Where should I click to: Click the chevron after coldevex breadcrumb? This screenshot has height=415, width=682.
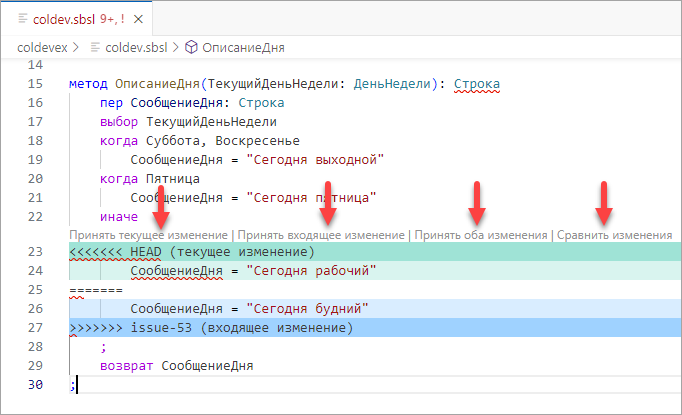pyautogui.click(x=80, y=46)
